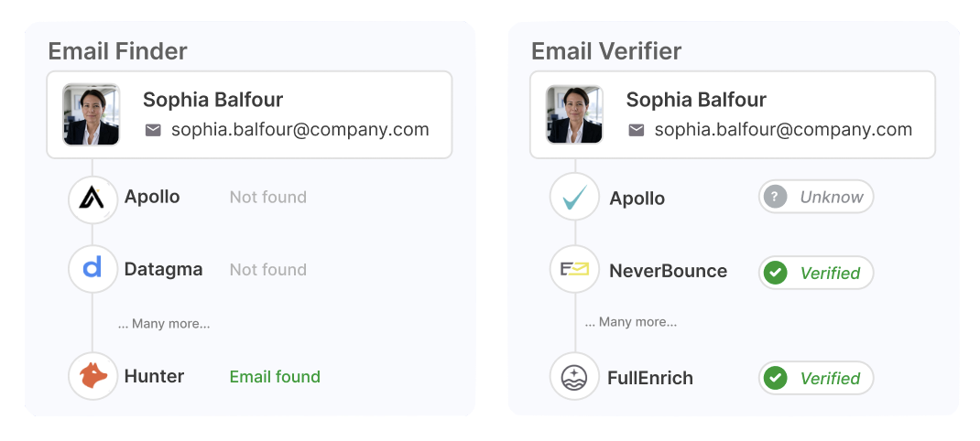
Task: Click the Email Verifier heading
Action: coord(605,51)
